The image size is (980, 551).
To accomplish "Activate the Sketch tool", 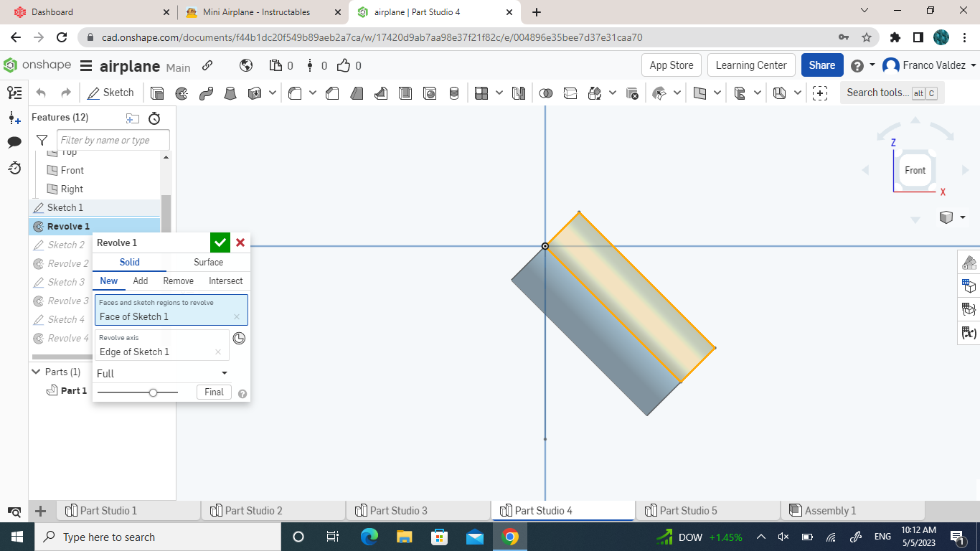I will pos(111,93).
